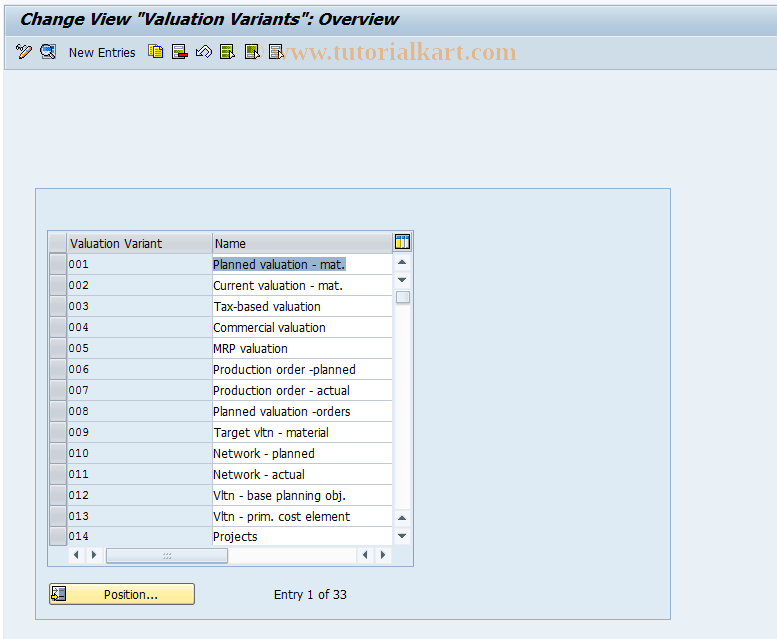Viewport: 777px width, 639px height.
Task: Click the Undo Change icon
Action: pyautogui.click(x=204, y=52)
